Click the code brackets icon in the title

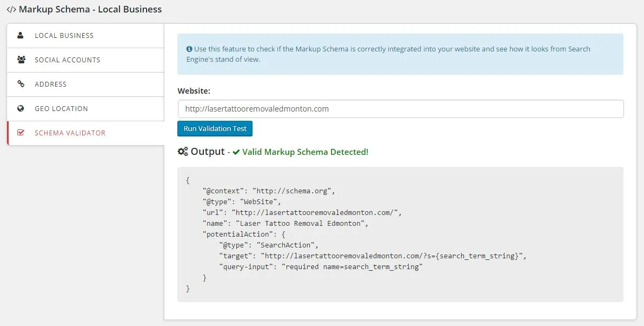[x=11, y=9]
